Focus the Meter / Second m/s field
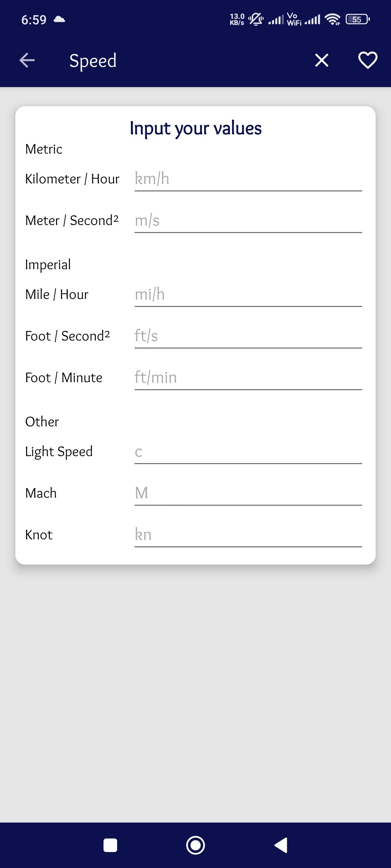Viewport: 391px width, 868px height. coord(248,221)
